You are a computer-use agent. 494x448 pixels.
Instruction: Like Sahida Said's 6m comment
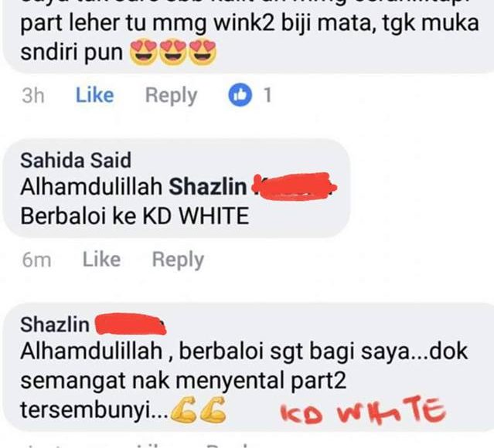coord(101,260)
